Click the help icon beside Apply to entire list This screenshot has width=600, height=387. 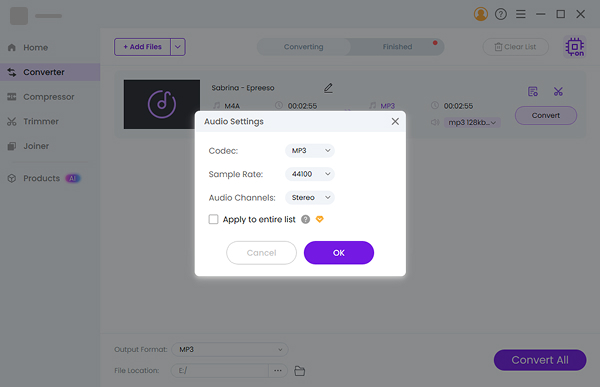coord(305,219)
